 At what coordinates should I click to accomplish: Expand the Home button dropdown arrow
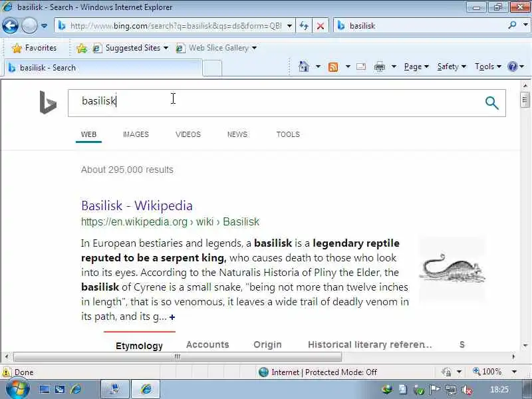(318, 66)
